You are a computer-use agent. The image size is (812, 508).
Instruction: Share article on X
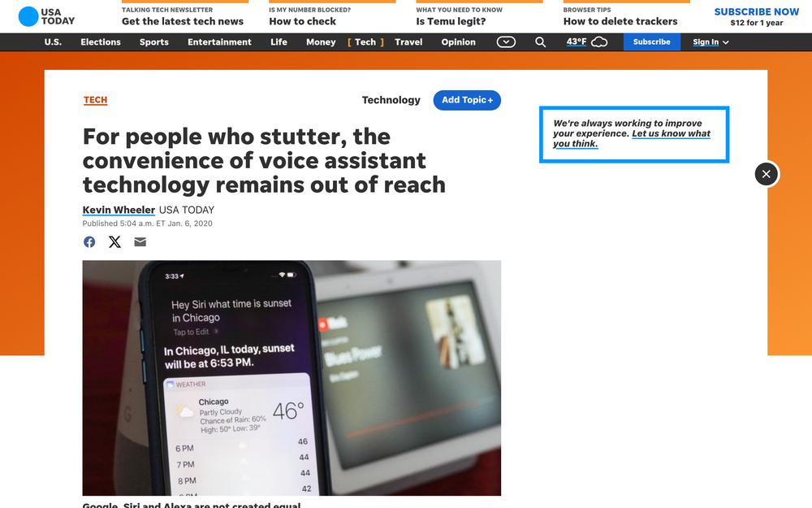tap(114, 241)
